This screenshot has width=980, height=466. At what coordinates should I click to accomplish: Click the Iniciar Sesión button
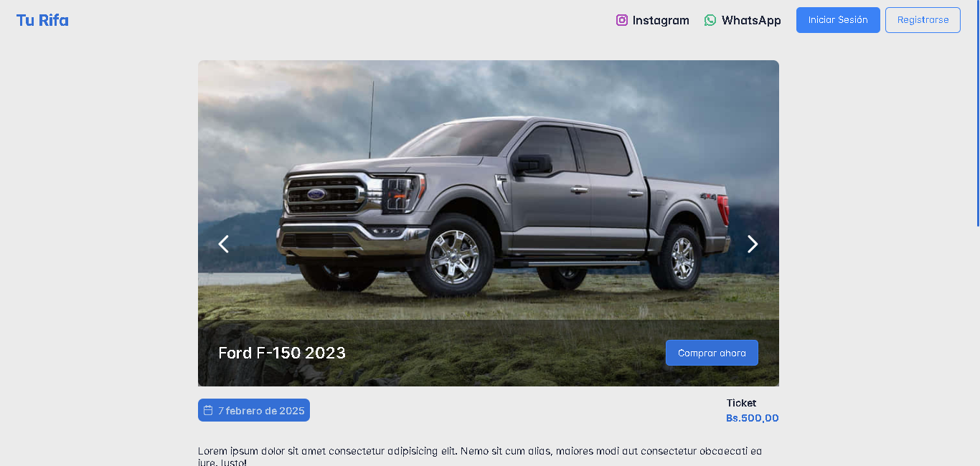point(838,20)
